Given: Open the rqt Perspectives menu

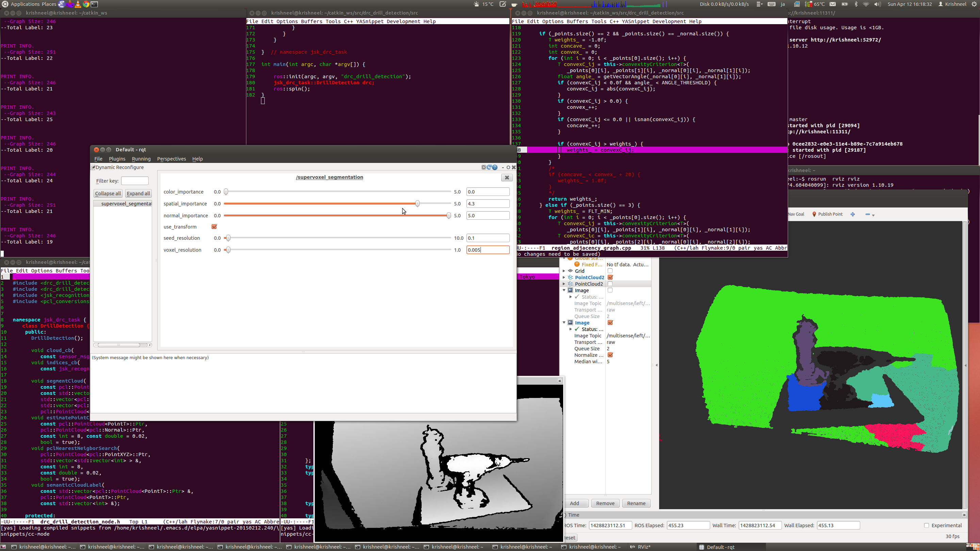Looking at the screenshot, I should pyautogui.click(x=171, y=158).
